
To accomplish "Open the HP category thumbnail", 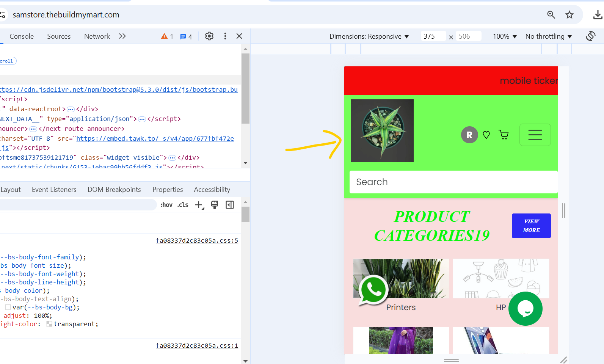I will [x=501, y=278].
